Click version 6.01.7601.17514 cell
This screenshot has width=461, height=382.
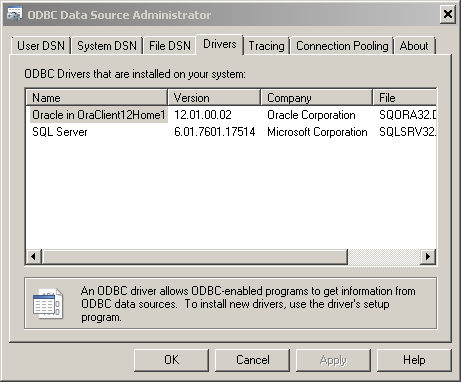click(x=215, y=132)
